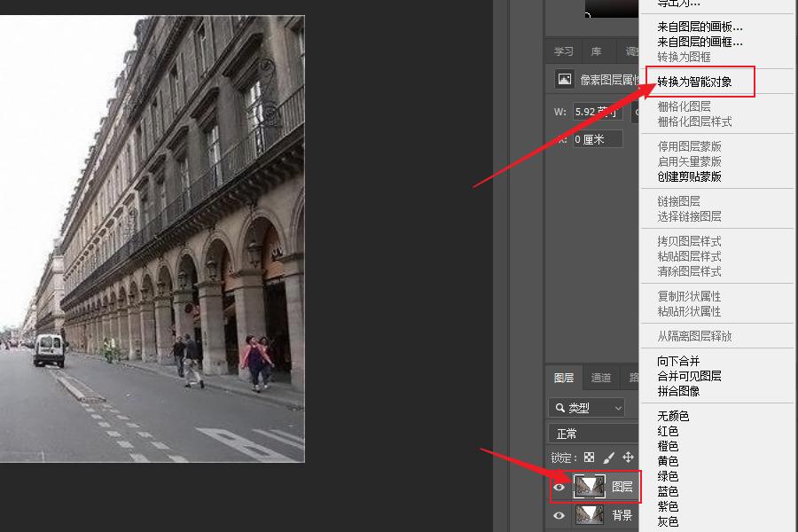Click lock position move icon
The image size is (798, 532).
(x=628, y=458)
